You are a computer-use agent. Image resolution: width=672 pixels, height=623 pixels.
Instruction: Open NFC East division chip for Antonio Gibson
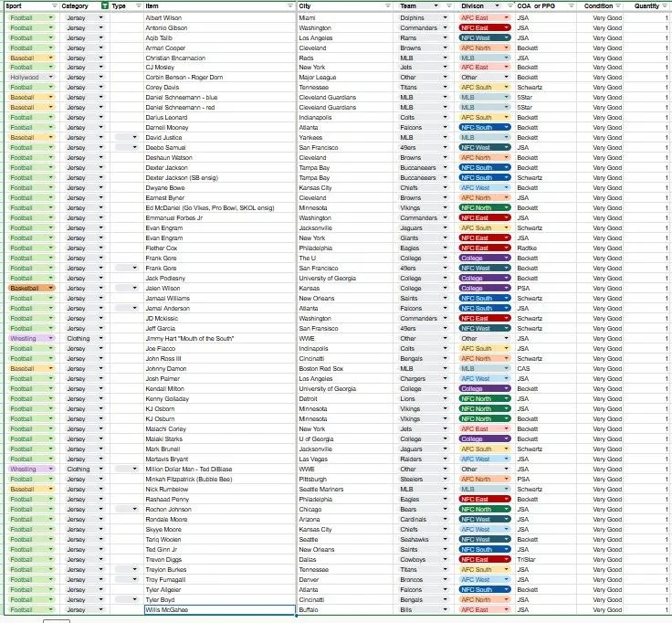point(485,27)
